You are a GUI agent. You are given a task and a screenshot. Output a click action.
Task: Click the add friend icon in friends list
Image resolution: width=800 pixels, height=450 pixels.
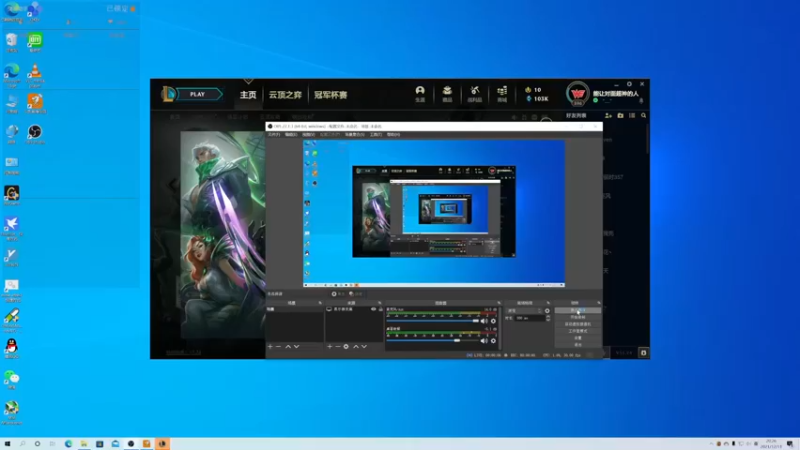point(608,116)
